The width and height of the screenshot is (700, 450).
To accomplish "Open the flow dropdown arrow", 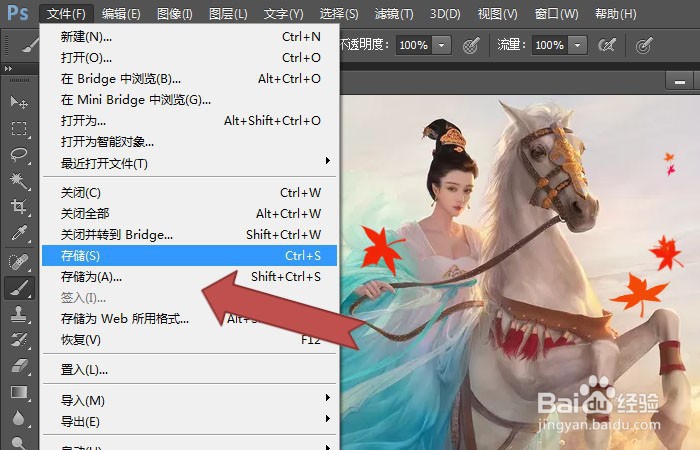I will (577, 45).
